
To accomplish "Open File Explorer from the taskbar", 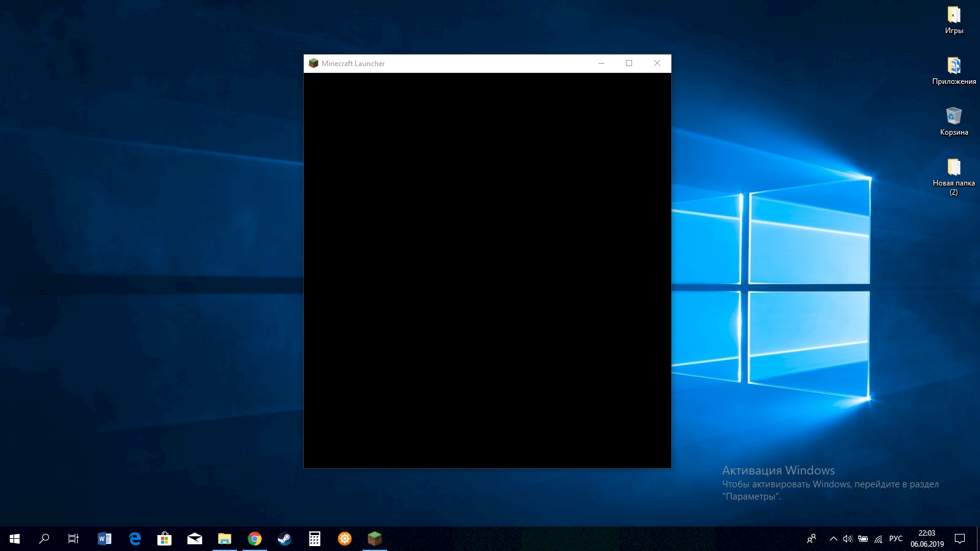I will click(x=225, y=539).
